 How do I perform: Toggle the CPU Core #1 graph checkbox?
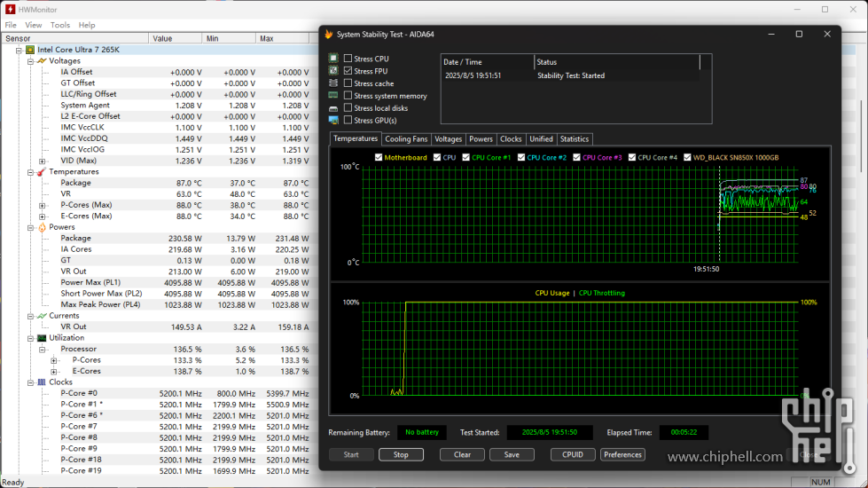point(466,157)
